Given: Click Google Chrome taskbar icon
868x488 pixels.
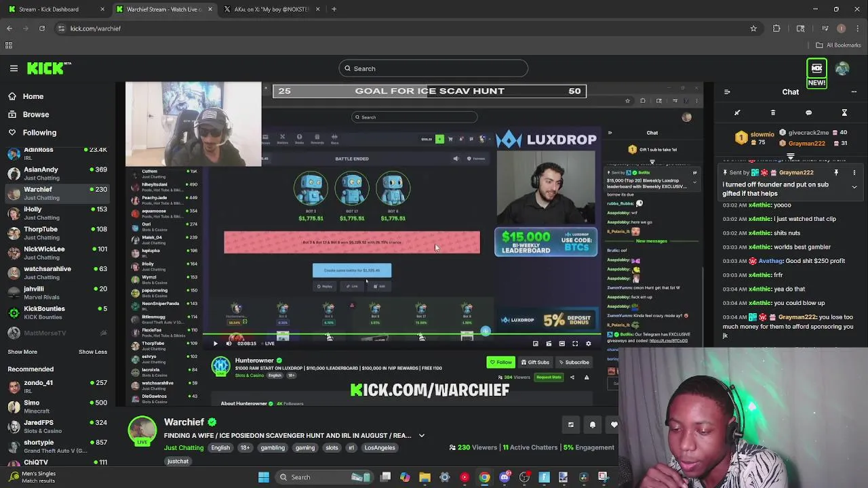Looking at the screenshot, I should tap(484, 477).
